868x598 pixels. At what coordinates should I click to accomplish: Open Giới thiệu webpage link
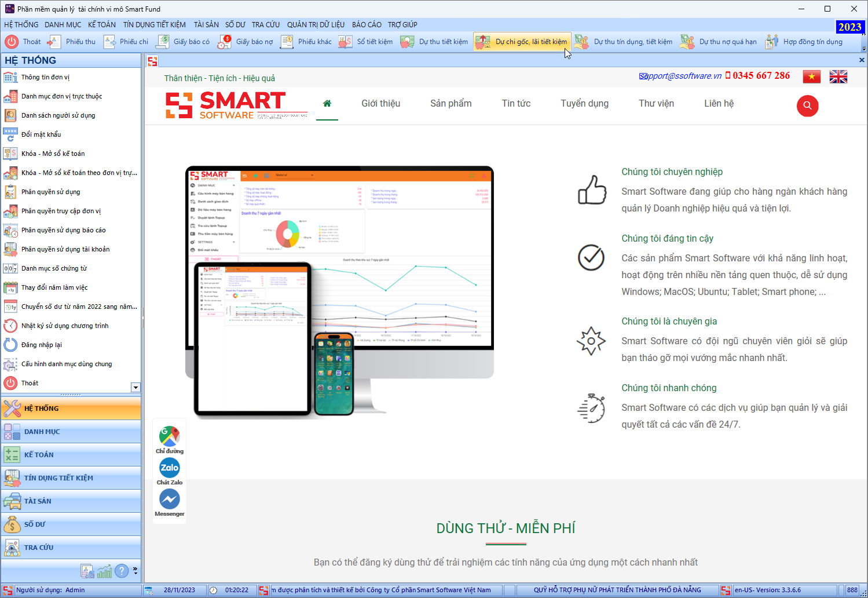(x=381, y=103)
